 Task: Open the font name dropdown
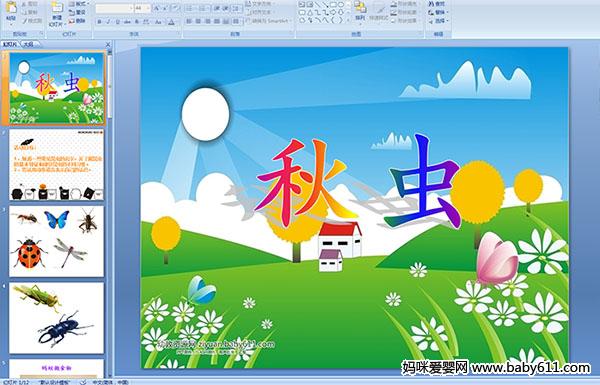click(x=131, y=8)
